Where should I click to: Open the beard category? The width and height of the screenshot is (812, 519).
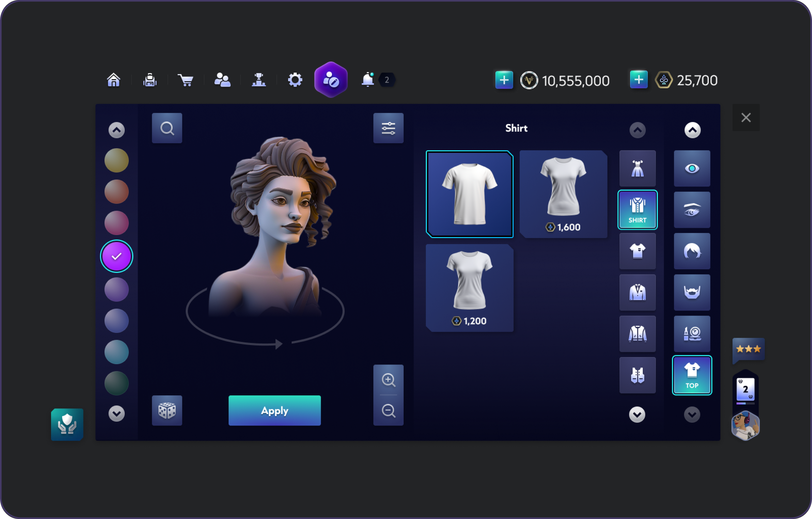692,292
